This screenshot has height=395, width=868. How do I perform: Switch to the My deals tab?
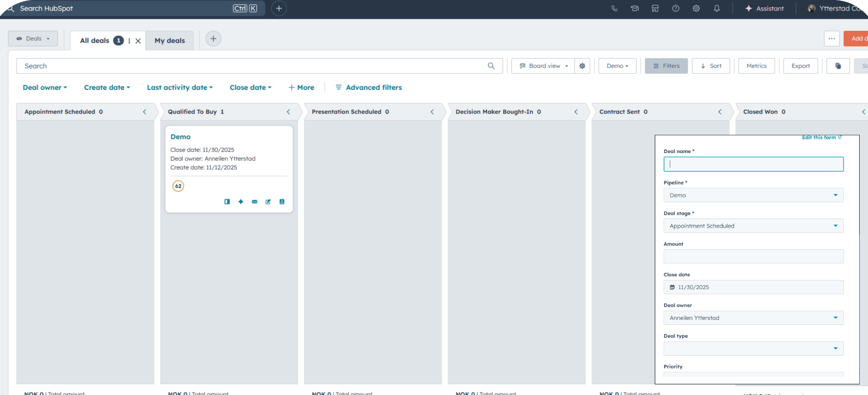pyautogui.click(x=170, y=40)
